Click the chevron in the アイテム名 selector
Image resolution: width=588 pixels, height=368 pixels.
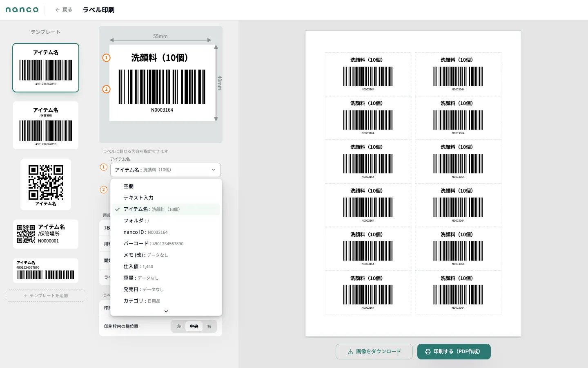point(213,170)
